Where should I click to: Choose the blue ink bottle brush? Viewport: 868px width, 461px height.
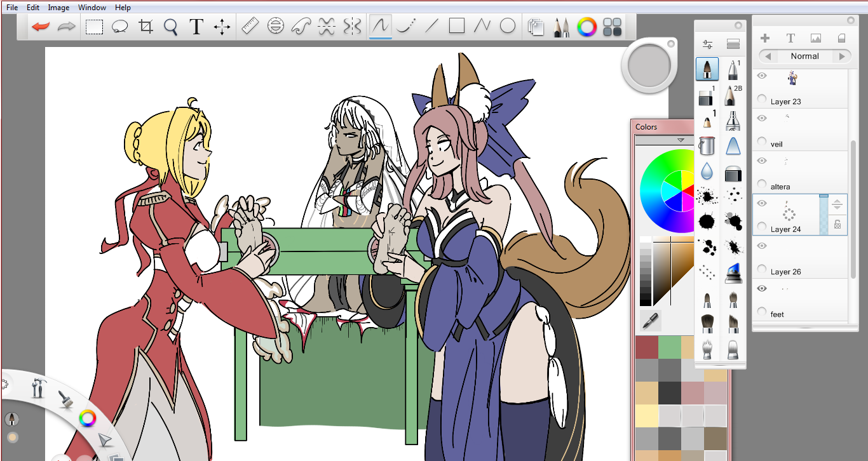[733, 272]
